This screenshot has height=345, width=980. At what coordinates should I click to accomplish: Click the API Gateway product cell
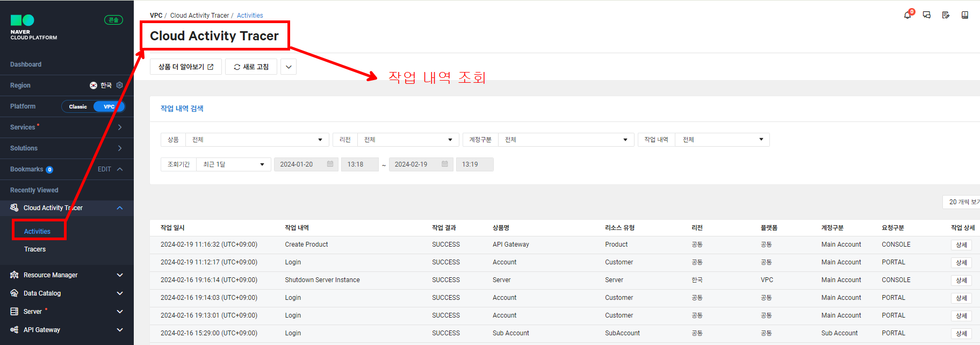pyautogui.click(x=511, y=245)
